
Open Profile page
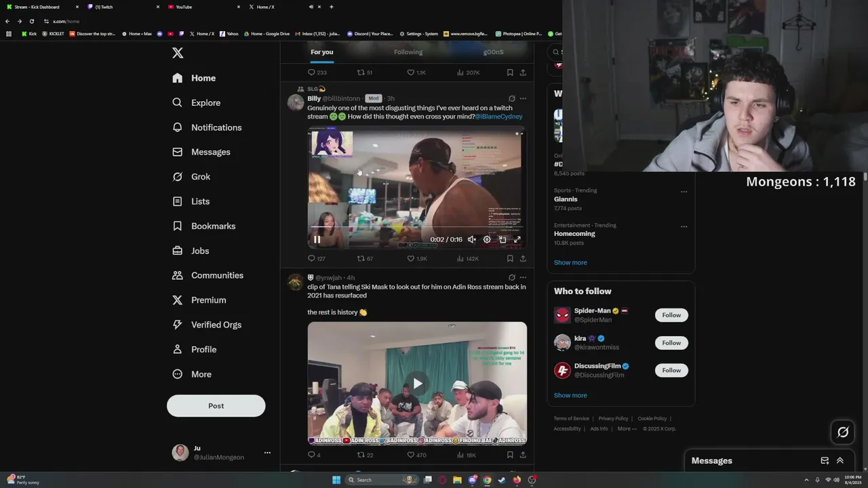click(195, 349)
